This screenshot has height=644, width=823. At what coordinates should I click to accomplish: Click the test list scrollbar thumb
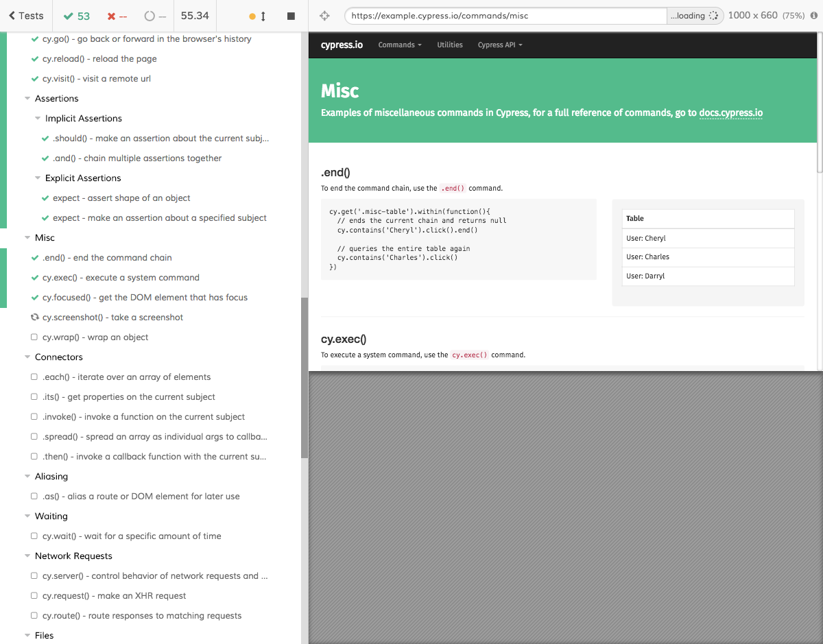[305, 378]
